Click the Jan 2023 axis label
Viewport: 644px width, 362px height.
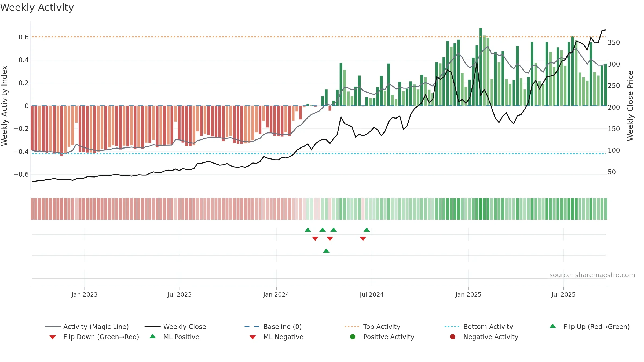tap(85, 294)
